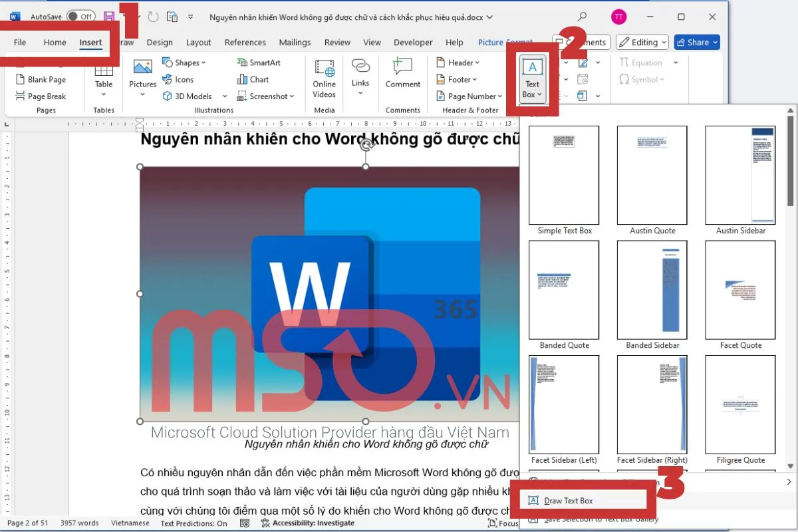The image size is (798, 532).
Task: Insert an Equation
Action: [x=644, y=62]
